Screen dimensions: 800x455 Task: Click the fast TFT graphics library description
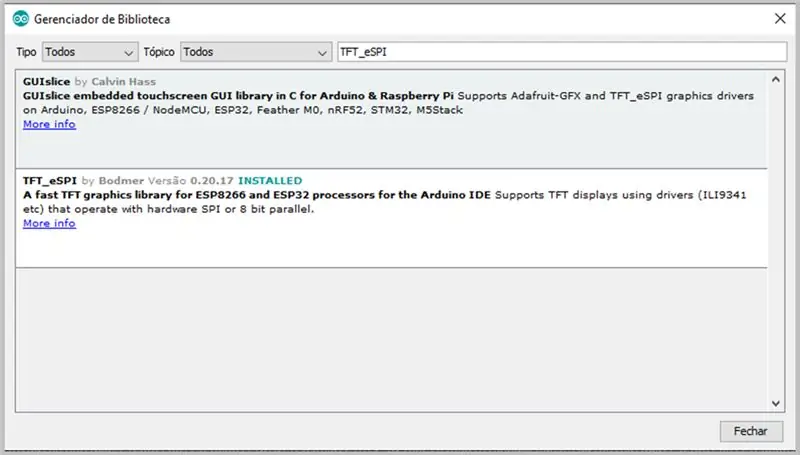tap(257, 195)
